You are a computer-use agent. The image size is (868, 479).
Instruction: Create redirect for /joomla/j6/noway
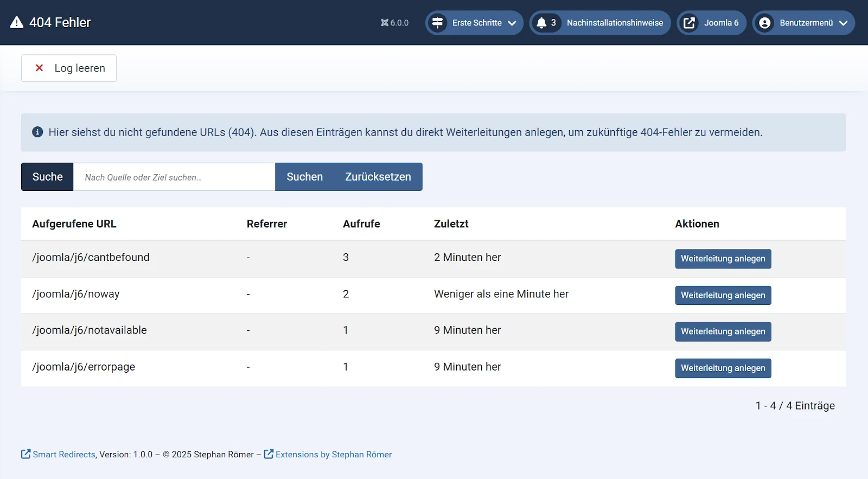coord(723,295)
